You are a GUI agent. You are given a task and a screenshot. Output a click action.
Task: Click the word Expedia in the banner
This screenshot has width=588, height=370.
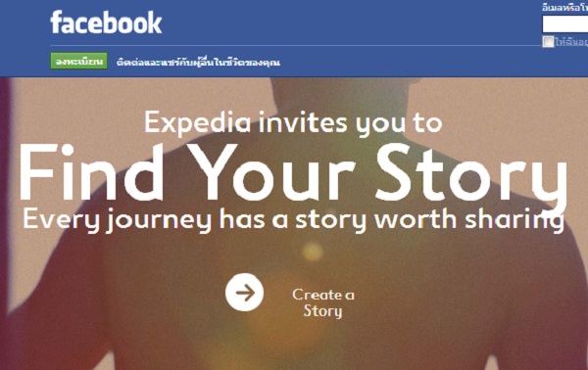click(x=198, y=122)
